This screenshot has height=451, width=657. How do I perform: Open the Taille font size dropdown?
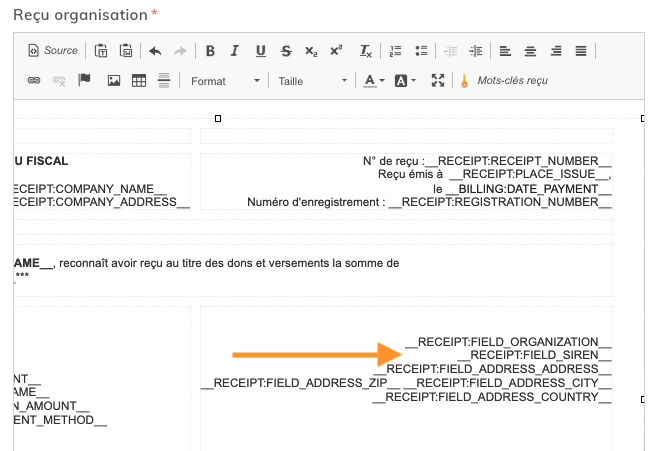pos(312,81)
